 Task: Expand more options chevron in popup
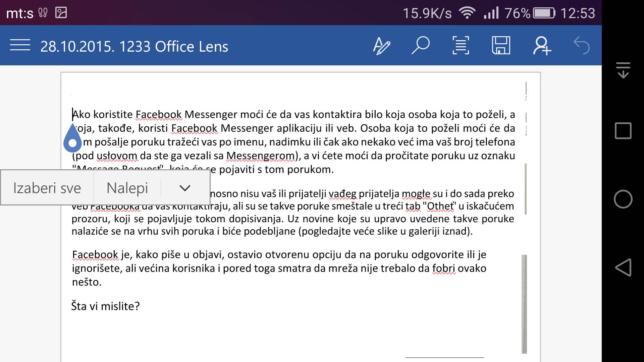pyautogui.click(x=185, y=188)
